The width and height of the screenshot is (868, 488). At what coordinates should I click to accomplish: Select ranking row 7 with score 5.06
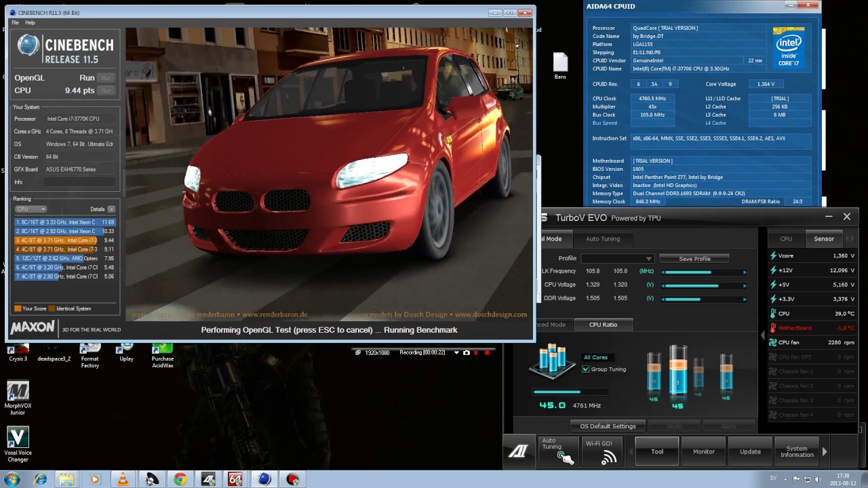65,277
